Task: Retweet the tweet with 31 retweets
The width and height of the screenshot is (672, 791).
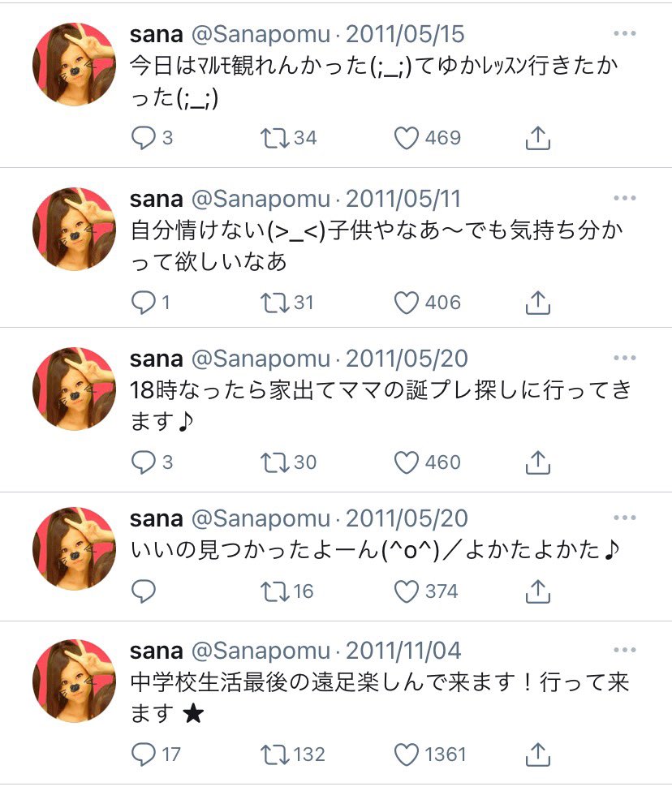Action: tap(274, 303)
